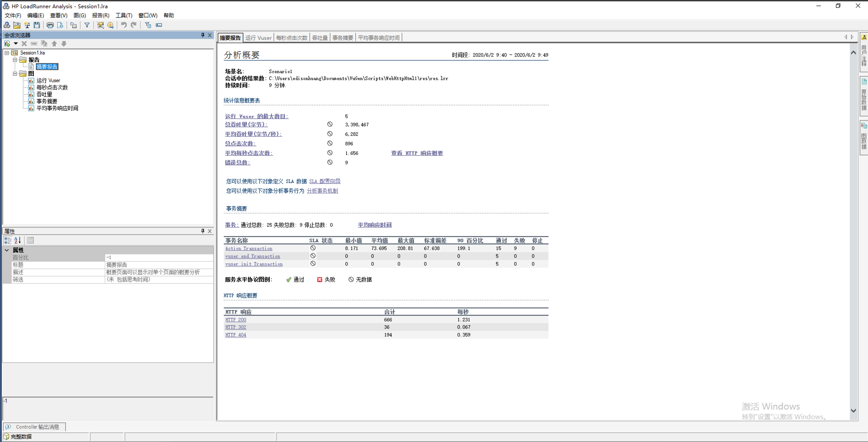Click the cross-results toolbar icon

pyautogui.click(x=7, y=25)
